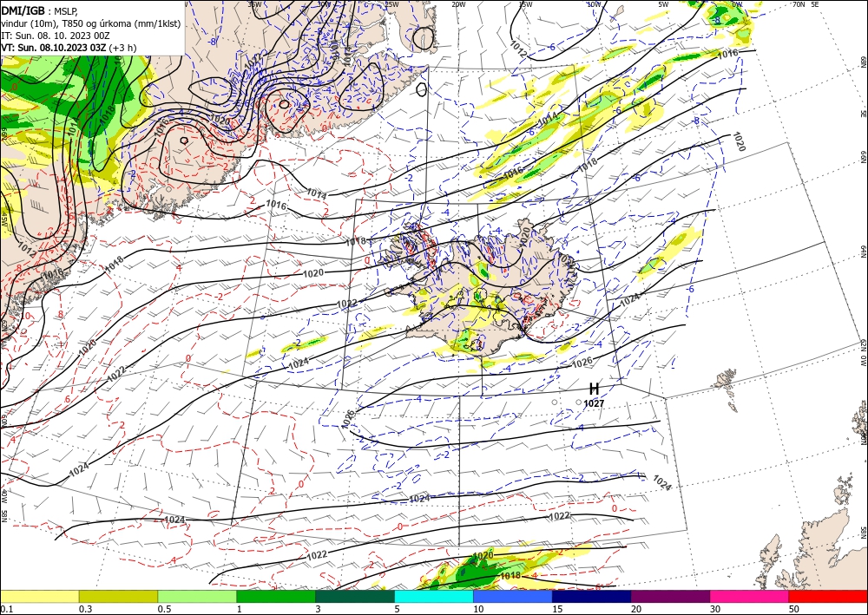Viewport: 868px width, 615px height.
Task: Pick the dark green 3–5 legend swatch
Action: coord(355,596)
